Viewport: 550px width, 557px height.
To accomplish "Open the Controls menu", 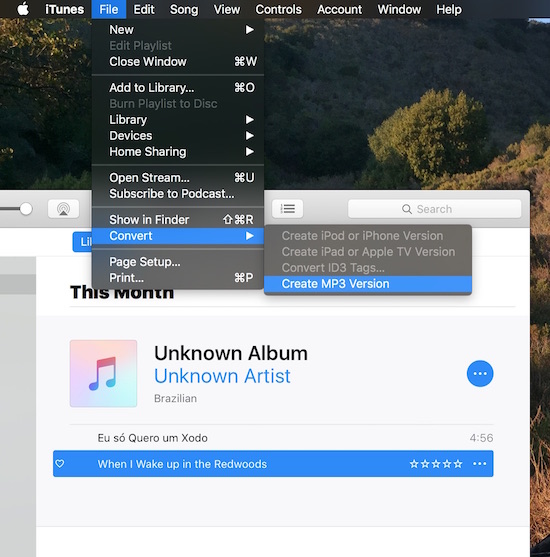I will tap(278, 9).
